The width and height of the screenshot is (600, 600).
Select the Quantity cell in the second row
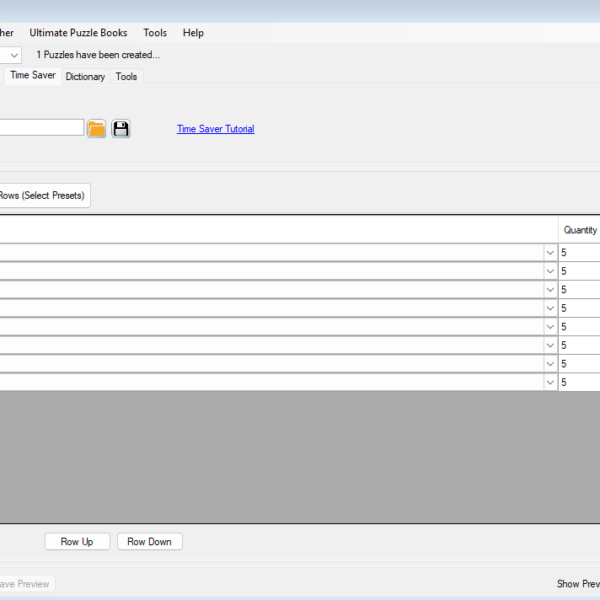(x=579, y=271)
